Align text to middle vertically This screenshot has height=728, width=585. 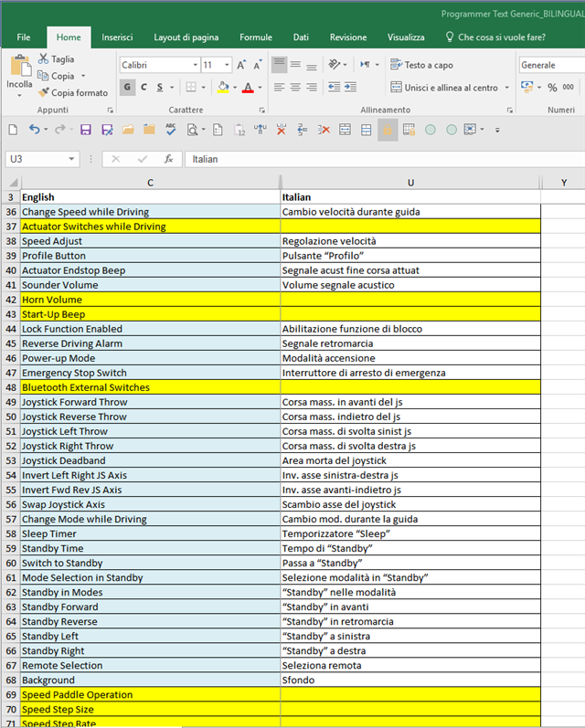[295, 65]
